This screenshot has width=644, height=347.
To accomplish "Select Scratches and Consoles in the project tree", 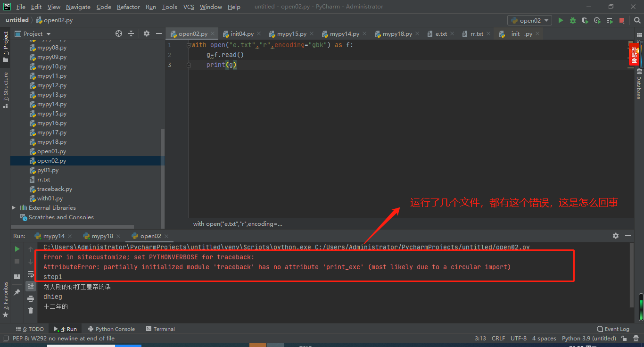I will click(x=61, y=217).
